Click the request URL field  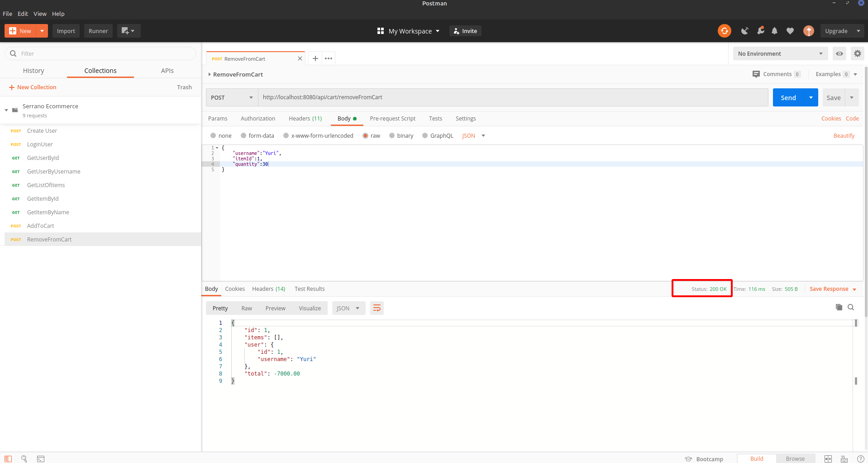point(513,97)
